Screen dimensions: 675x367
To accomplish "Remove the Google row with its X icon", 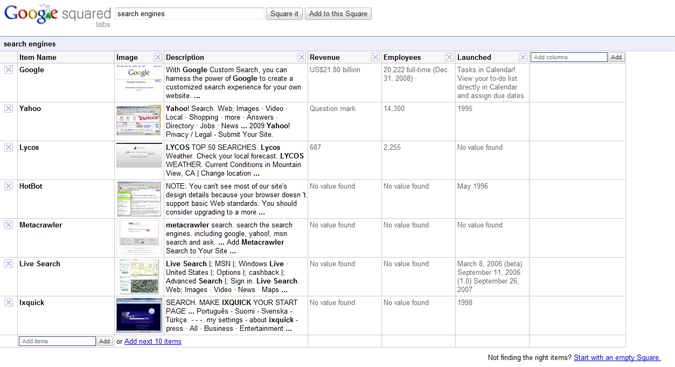I will (x=9, y=70).
